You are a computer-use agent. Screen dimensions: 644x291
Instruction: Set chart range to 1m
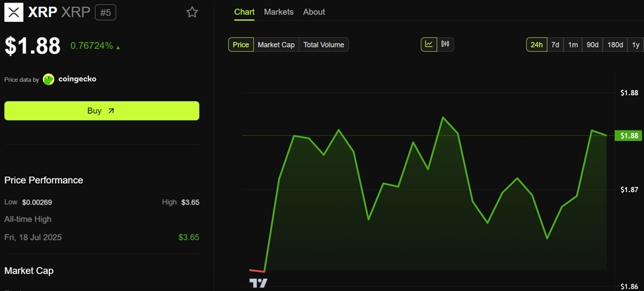coord(573,45)
